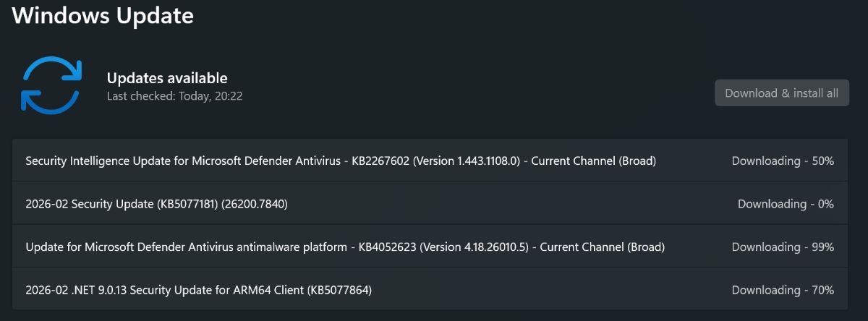This screenshot has width=868, height=321.
Task: Click the Downloading - 0% status
Action: tap(786, 204)
